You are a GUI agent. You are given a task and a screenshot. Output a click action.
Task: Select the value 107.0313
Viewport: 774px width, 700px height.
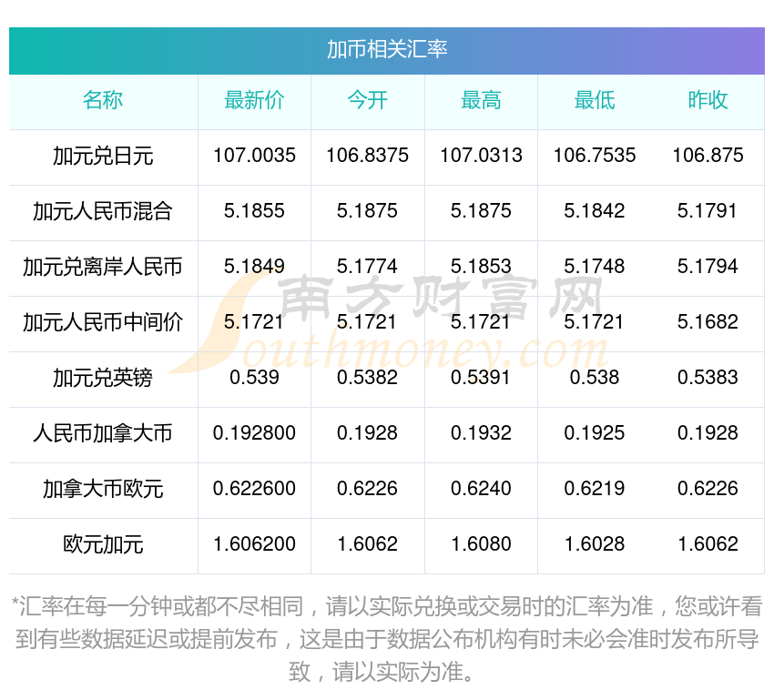click(482, 156)
